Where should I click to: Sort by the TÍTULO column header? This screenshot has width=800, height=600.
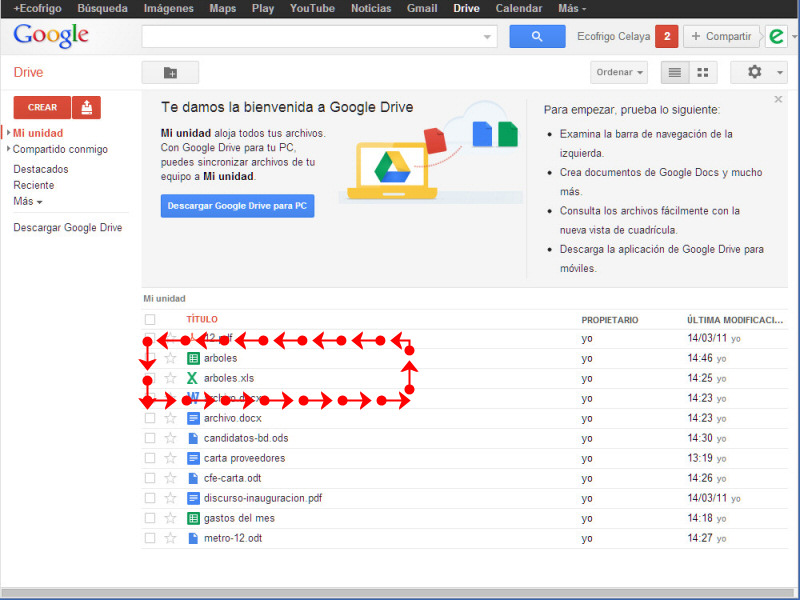pyautogui.click(x=202, y=319)
